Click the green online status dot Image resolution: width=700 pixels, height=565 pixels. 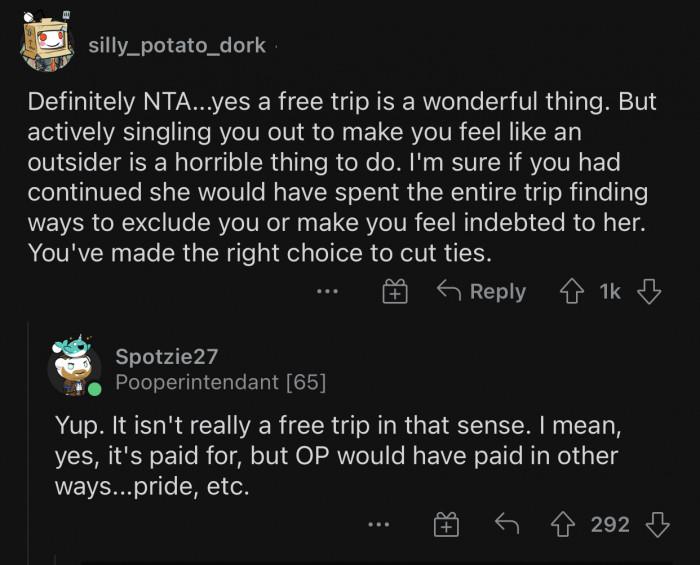point(94,388)
